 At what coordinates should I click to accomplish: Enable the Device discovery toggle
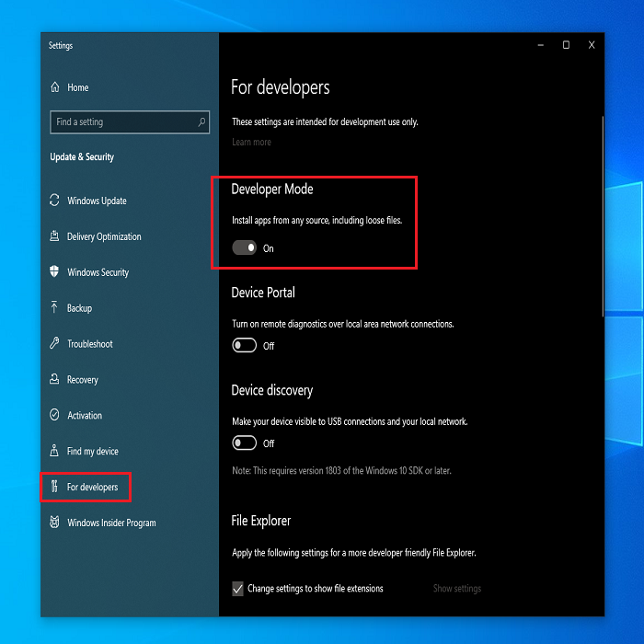coord(245,443)
